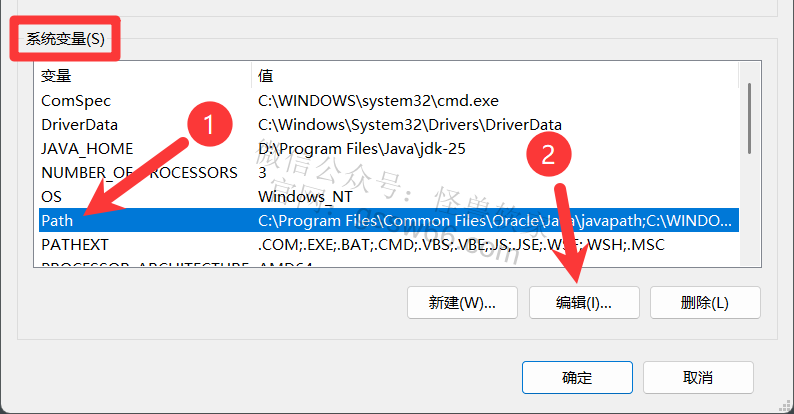Click the 编辑(I)... button
Viewport: 794px width, 414px height.
[x=584, y=303]
